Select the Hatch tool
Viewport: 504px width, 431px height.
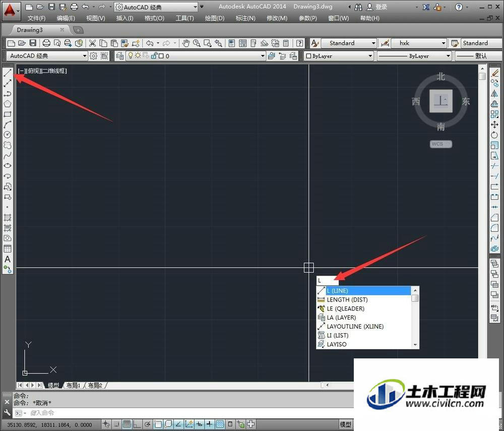click(x=8, y=218)
